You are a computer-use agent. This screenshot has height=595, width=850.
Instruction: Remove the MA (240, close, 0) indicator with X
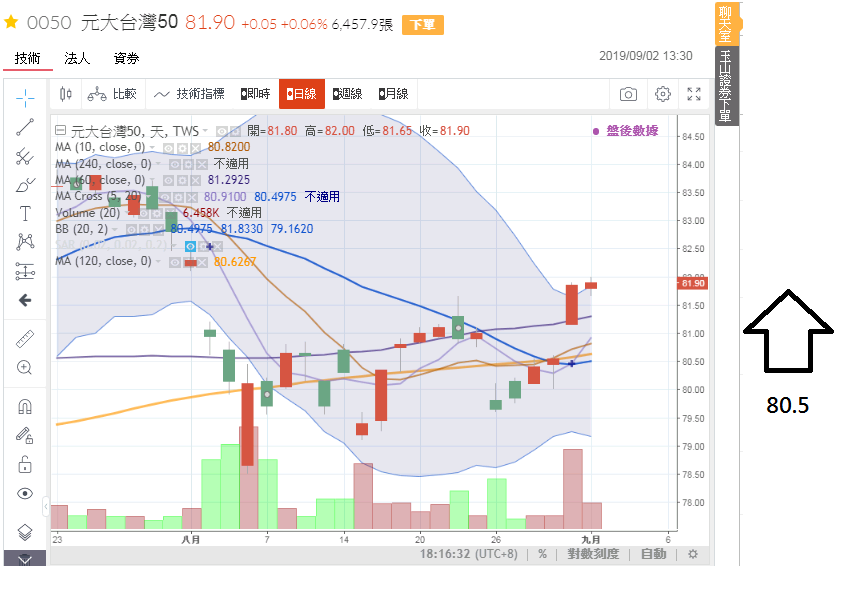pyautogui.click(x=202, y=164)
